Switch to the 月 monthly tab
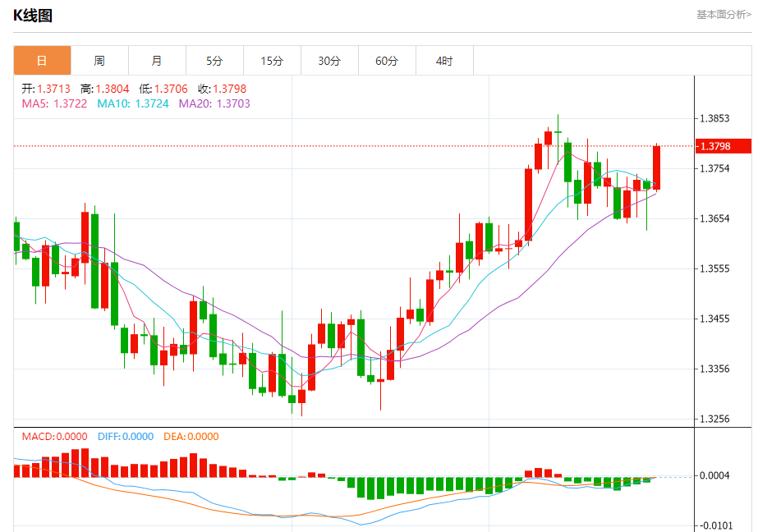Viewport: 758px width, 532px height. point(157,61)
